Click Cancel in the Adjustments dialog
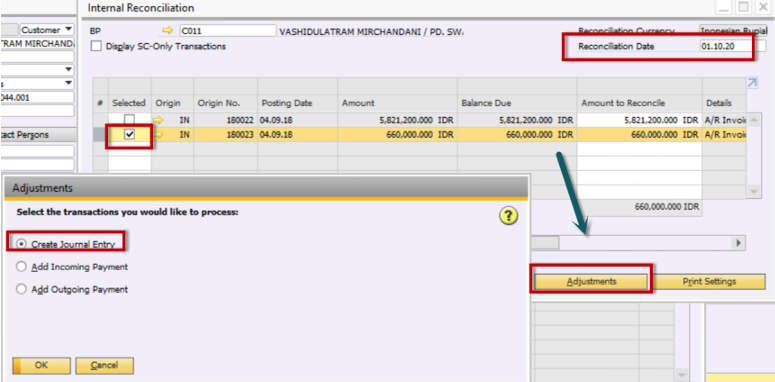Image resolution: width=775 pixels, height=382 pixels. pos(104,366)
